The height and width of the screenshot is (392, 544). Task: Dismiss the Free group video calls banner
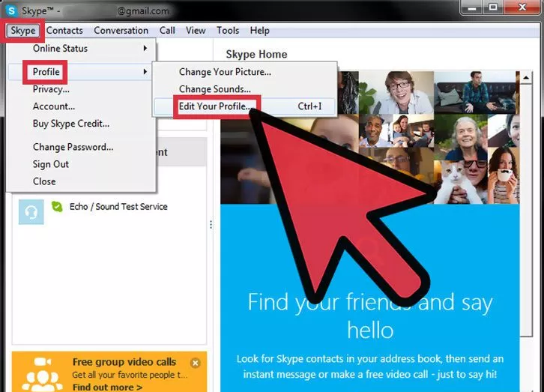pos(196,363)
